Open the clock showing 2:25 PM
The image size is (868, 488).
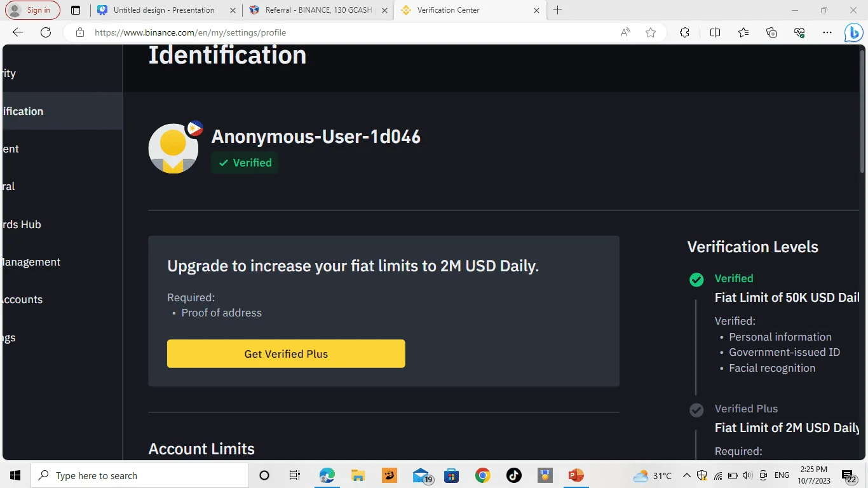[813, 475]
